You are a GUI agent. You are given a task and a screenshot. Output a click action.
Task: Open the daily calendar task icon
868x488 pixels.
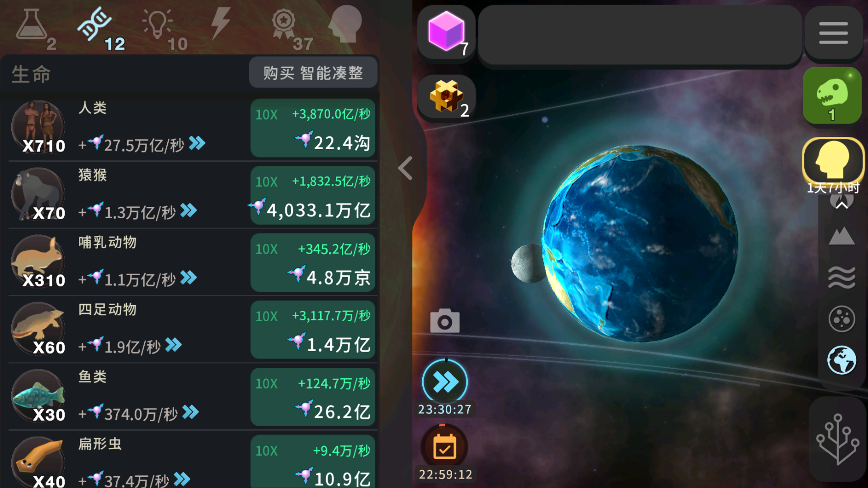[x=445, y=447]
